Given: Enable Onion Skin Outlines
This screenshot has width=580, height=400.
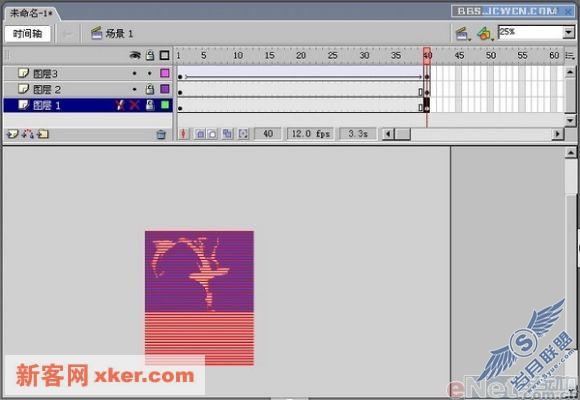Looking at the screenshot, I should pyautogui.click(x=212, y=134).
